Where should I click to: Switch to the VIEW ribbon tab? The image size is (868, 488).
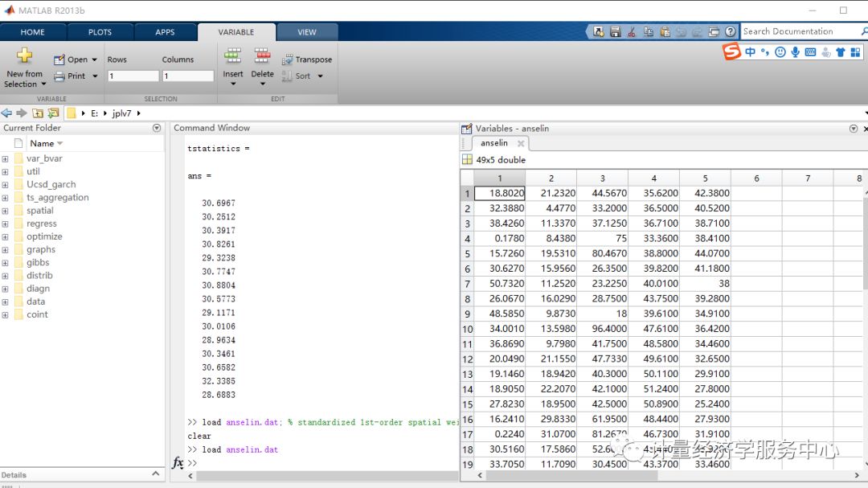click(307, 32)
